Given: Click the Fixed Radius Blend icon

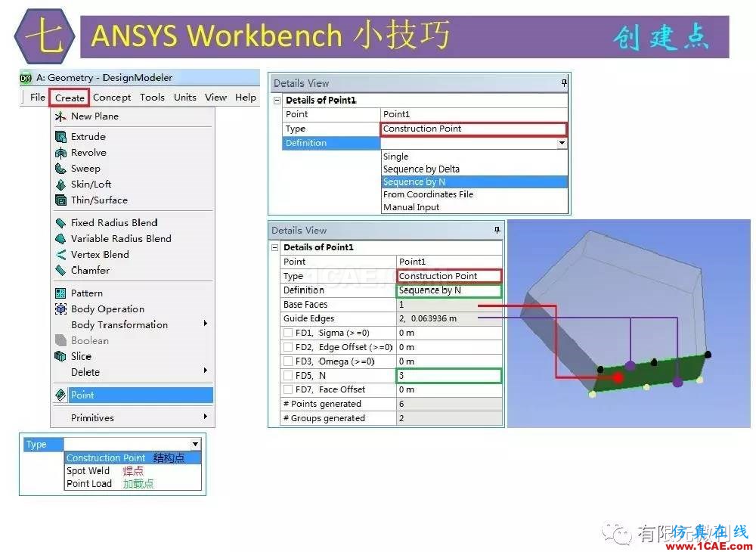Looking at the screenshot, I should (60, 223).
